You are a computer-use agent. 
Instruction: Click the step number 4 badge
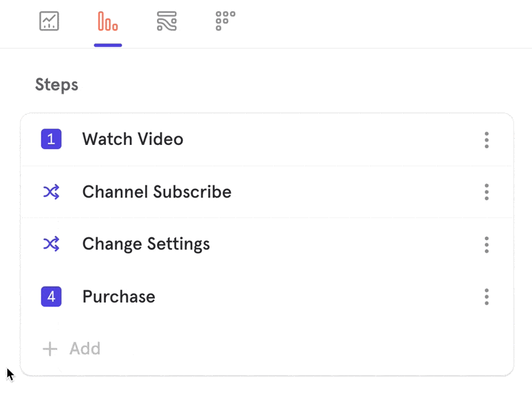pos(51,297)
